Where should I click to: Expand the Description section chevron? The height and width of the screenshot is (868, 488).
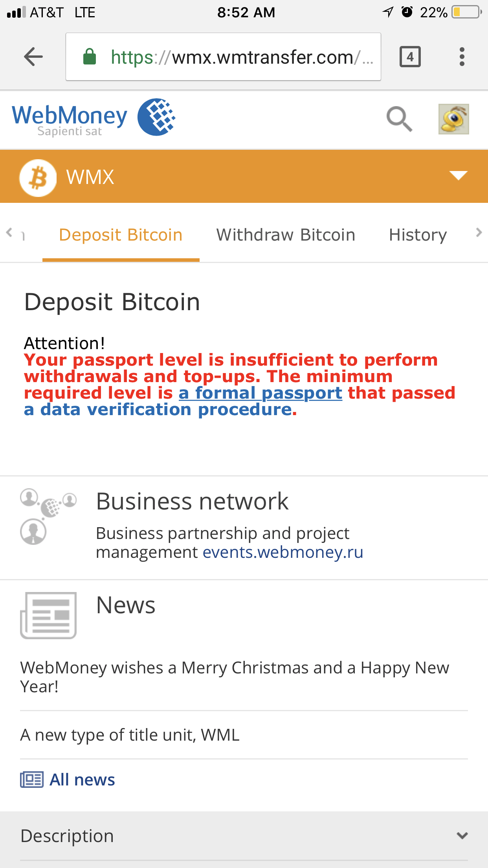462,835
